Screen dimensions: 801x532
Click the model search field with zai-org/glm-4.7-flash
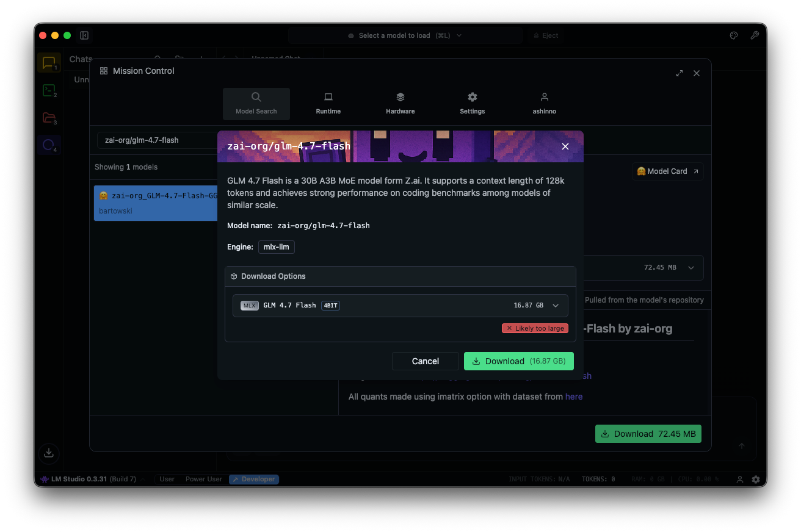click(x=156, y=140)
